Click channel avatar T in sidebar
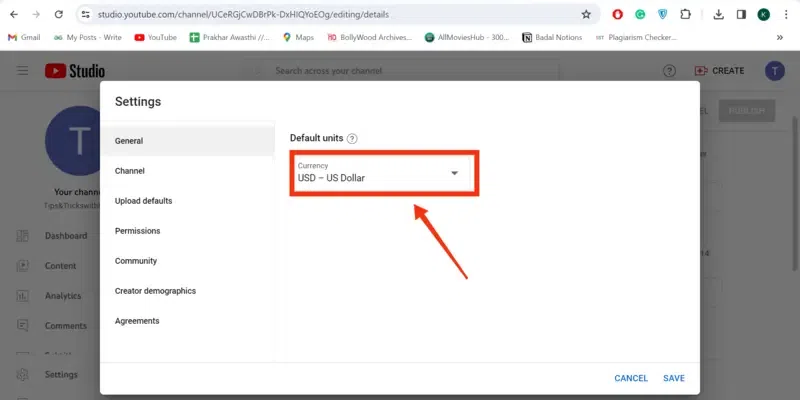 (72, 141)
